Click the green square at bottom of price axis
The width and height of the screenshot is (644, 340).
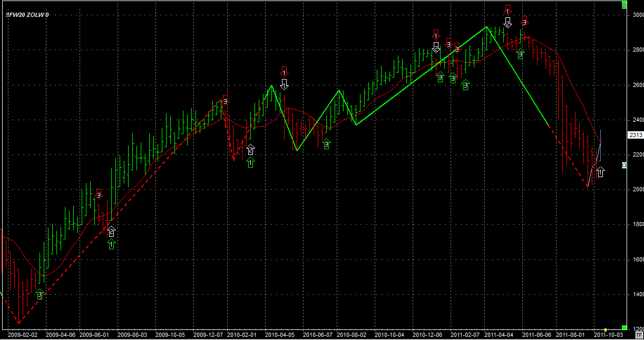tap(625, 327)
